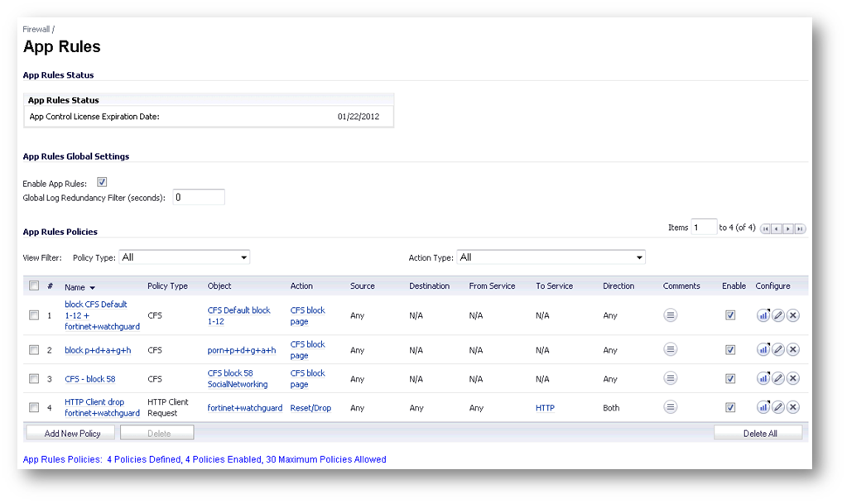Edit the block p+d+a+g+h policy
The image size is (847, 504).
tap(777, 350)
